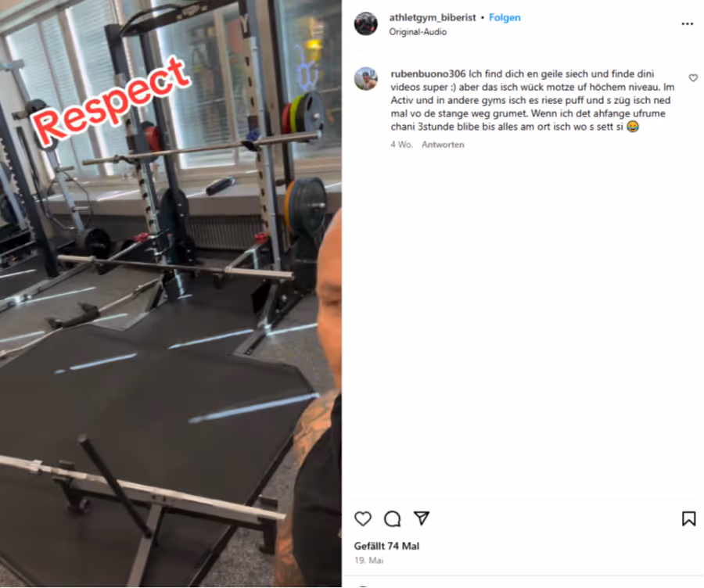Open rubenbuono306's avatar picture

(366, 79)
